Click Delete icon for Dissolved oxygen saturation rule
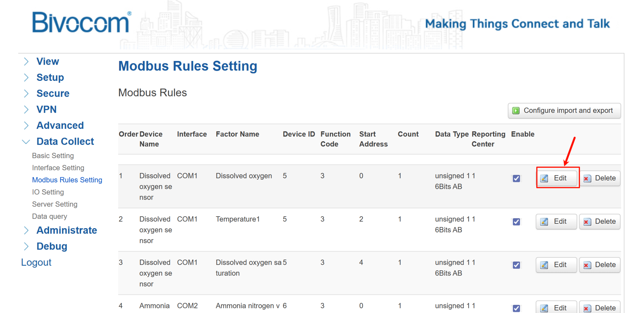The width and height of the screenshot is (644, 313). (x=587, y=265)
